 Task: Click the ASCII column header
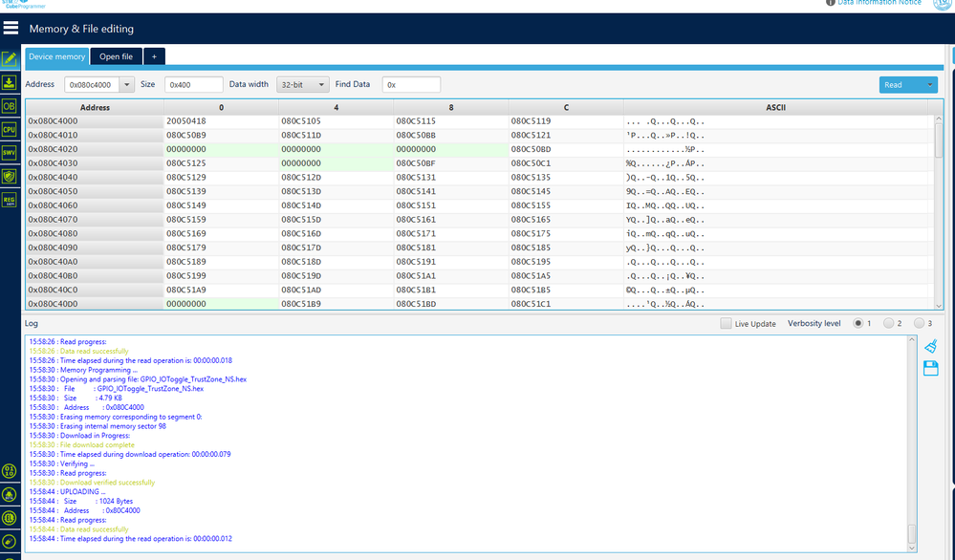[775, 107]
